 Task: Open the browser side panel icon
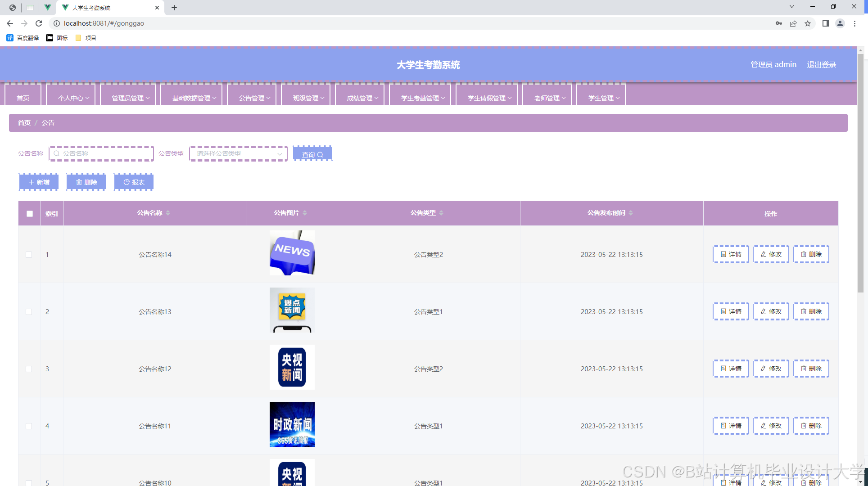point(825,23)
